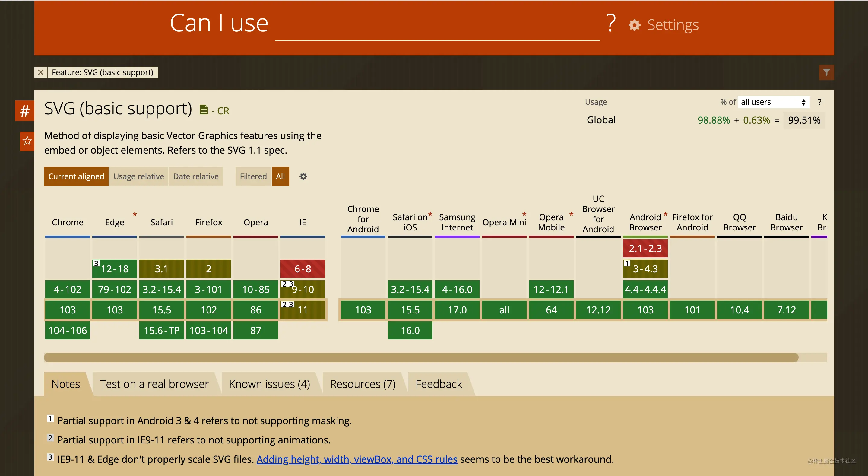This screenshot has width=868, height=476.
Task: Open table settings gear beside All button
Action: 303,176
